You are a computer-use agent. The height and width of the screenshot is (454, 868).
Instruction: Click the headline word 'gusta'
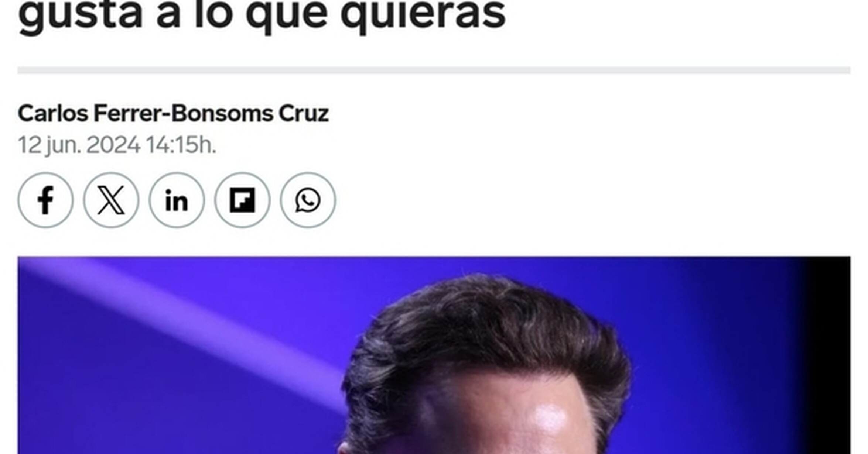tap(80, 16)
